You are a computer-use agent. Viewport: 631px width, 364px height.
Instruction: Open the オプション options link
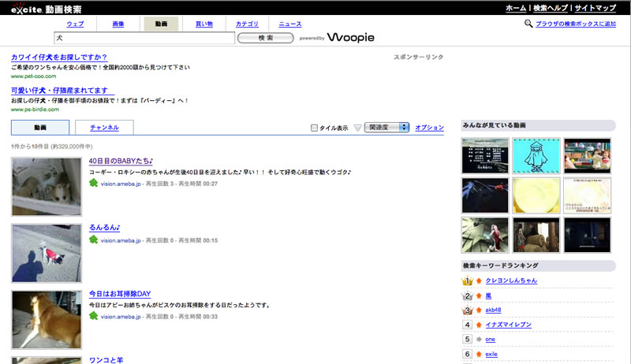pyautogui.click(x=429, y=128)
